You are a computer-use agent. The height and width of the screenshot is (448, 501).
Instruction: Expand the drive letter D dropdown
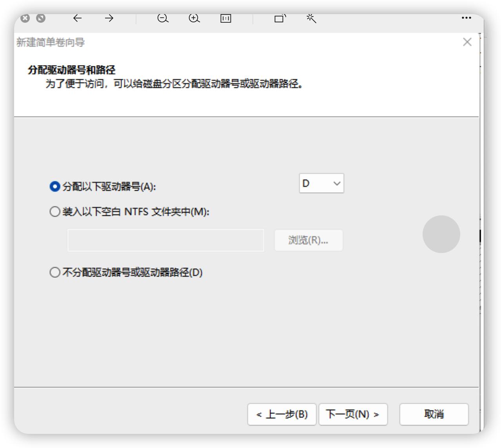tap(321, 183)
